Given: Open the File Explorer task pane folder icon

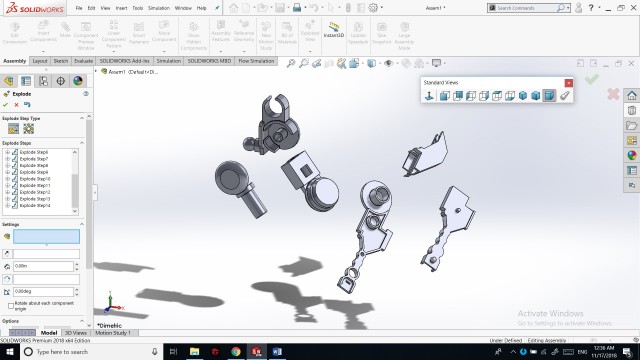Looking at the screenshot, I should pos(632,126).
